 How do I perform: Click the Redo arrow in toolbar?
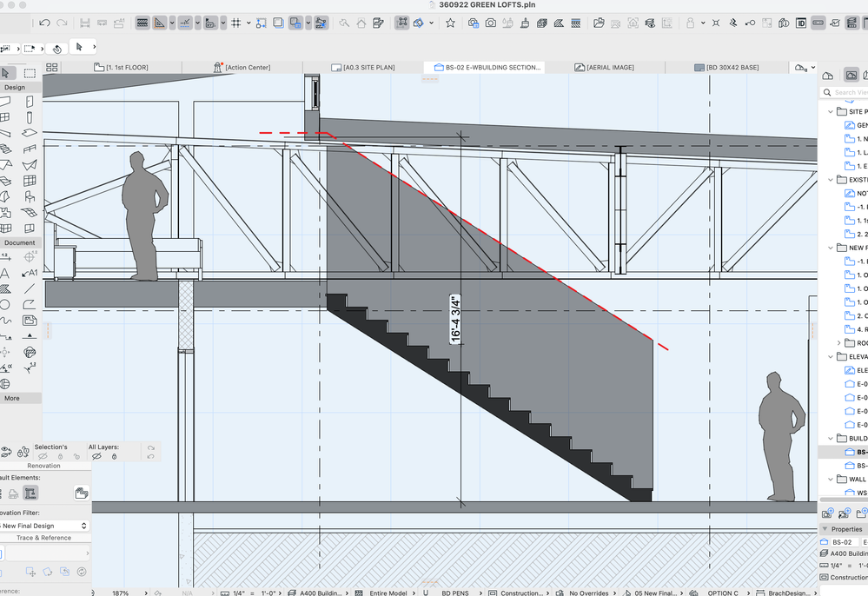coord(62,23)
